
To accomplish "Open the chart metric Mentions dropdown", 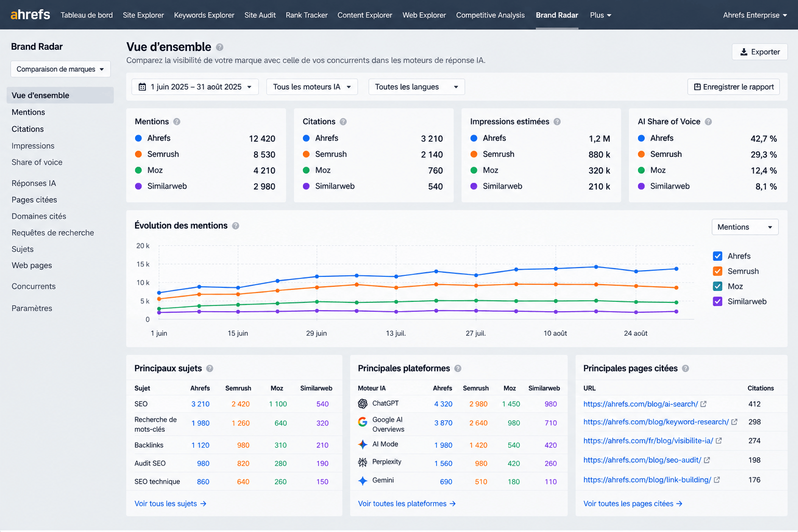I will [745, 227].
